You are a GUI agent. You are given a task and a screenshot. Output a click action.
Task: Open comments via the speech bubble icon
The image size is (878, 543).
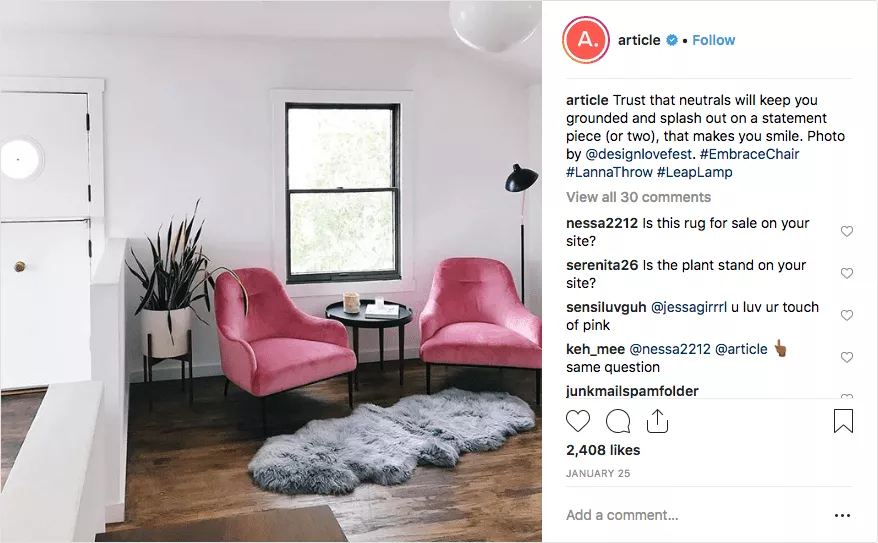pyautogui.click(x=618, y=422)
